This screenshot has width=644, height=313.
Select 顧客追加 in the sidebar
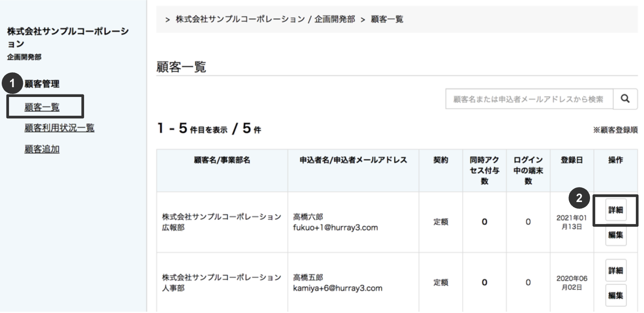click(41, 149)
